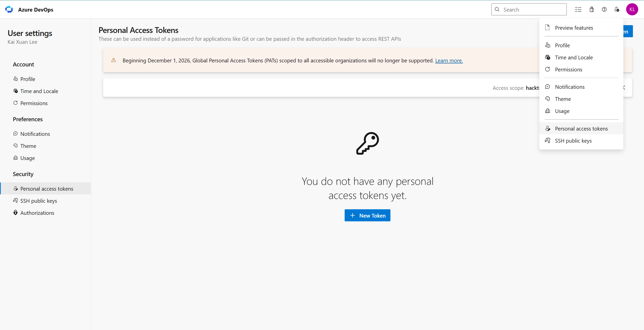Select Time and Locale in dropdown menu
This screenshot has width=644, height=330.
[x=581, y=57]
